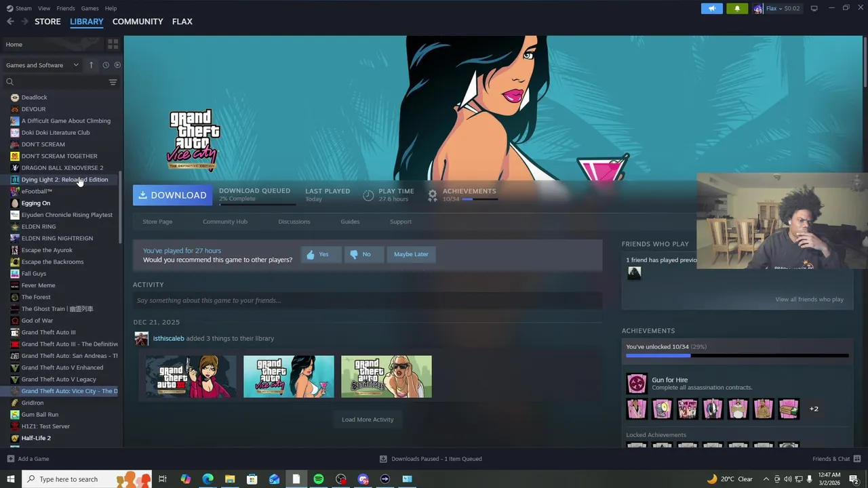
Task: Click Load More Activity
Action: [x=368, y=420]
